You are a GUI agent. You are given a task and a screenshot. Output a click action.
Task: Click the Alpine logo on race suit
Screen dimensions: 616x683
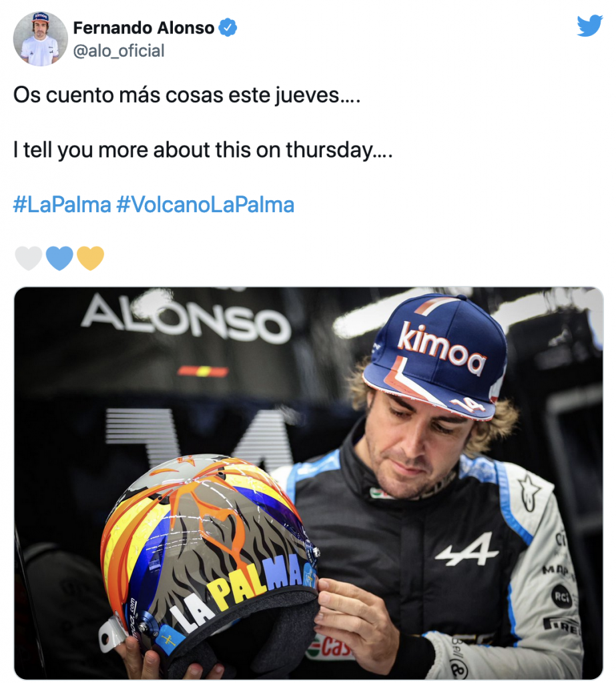(x=467, y=550)
